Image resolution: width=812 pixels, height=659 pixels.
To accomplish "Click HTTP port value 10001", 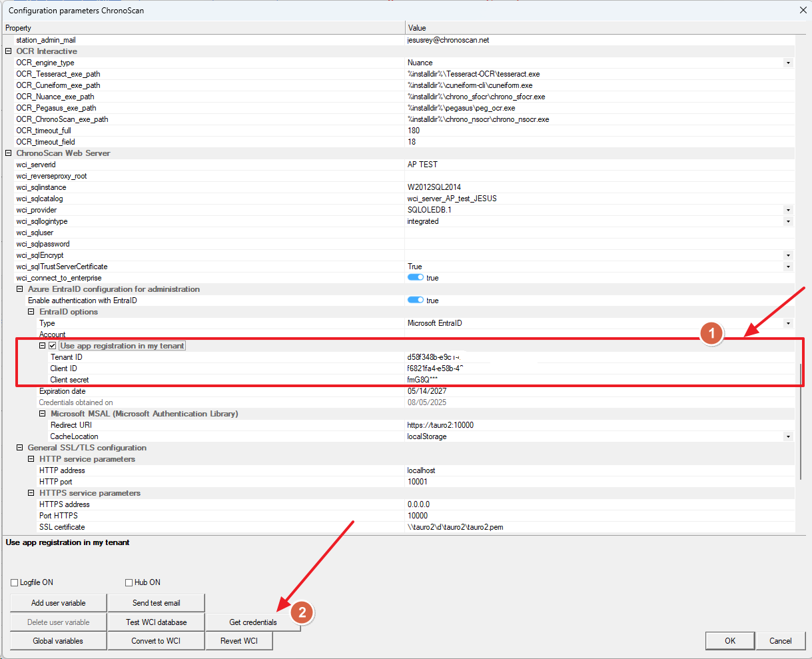I will tap(418, 482).
